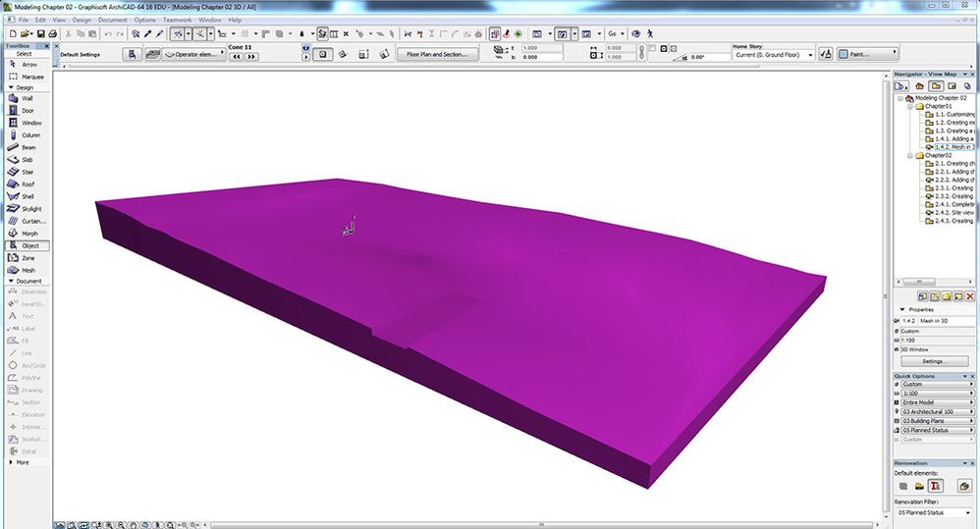
Task: Open the Help menu
Action: [x=235, y=20]
